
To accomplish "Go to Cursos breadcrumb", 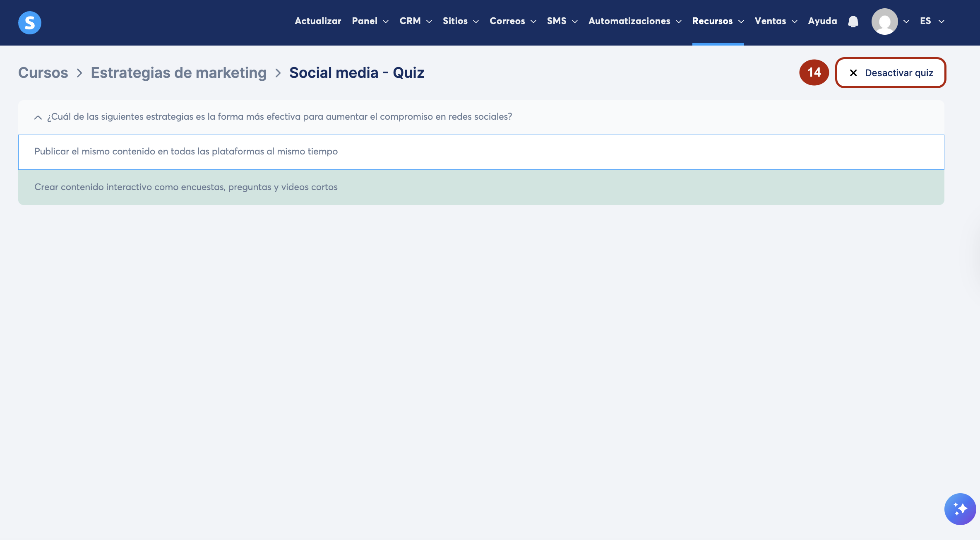I will tap(43, 73).
